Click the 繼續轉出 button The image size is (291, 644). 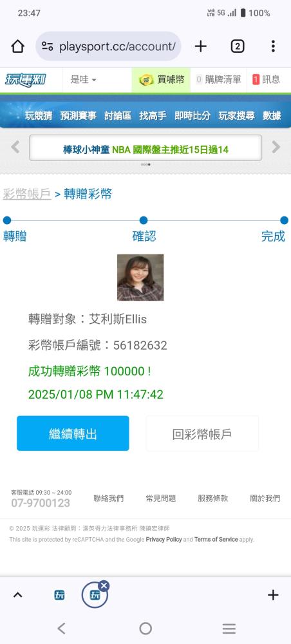pyautogui.click(x=73, y=433)
